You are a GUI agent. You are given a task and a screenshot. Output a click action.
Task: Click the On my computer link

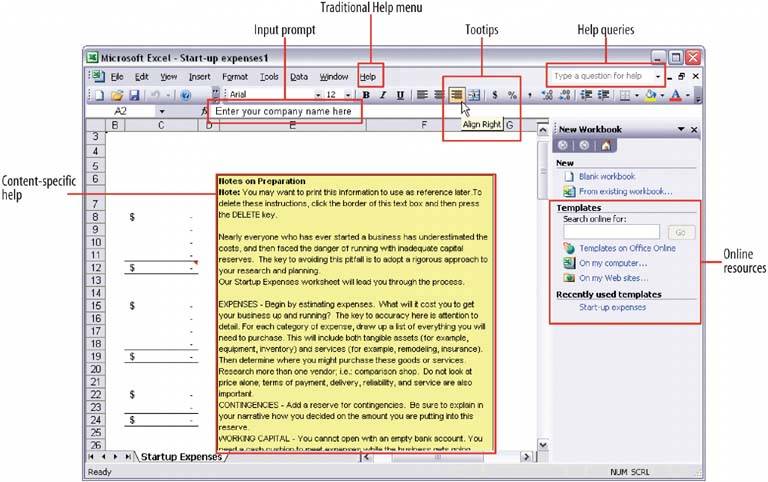point(613,264)
